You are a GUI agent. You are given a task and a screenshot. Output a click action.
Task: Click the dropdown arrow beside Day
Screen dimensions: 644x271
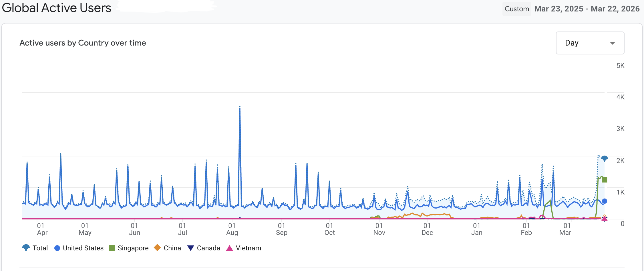[612, 43]
